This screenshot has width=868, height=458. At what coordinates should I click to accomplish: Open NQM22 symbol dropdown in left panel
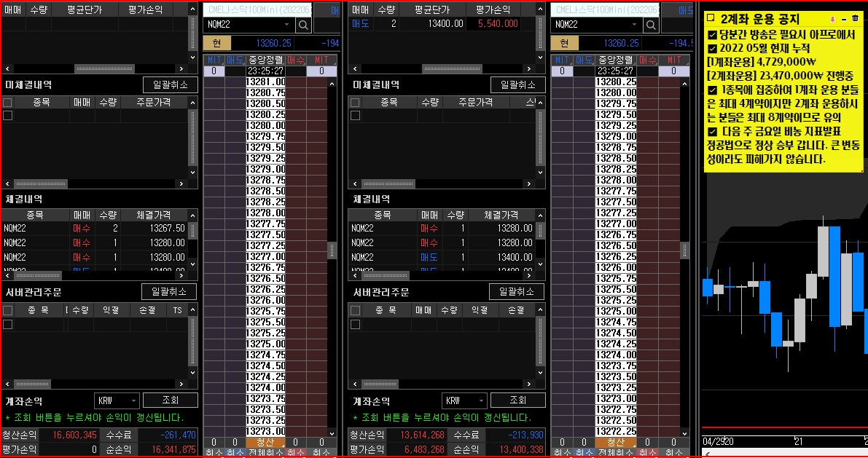[x=286, y=25]
